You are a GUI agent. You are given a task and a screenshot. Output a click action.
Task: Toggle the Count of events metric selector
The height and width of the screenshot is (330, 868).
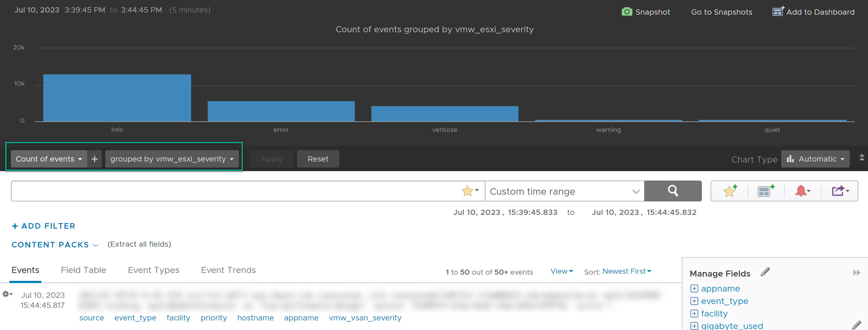tap(49, 159)
